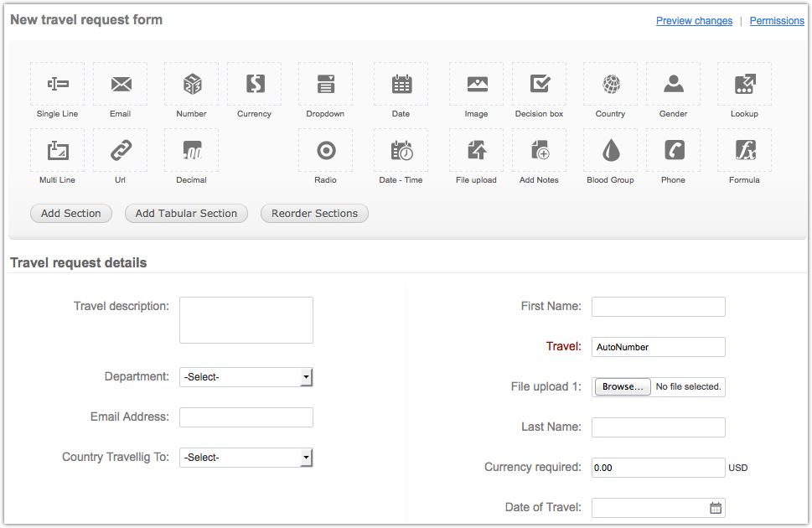Viewport: 812px width, 528px height.
Task: Select the Add Notes field icon
Action: click(x=539, y=150)
